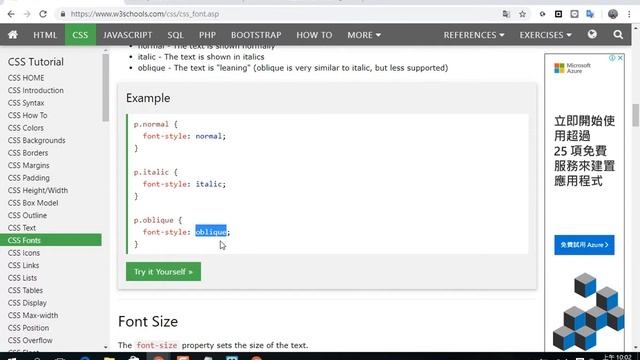Image resolution: width=640 pixels, height=360 pixels.
Task: Open CSS Text in sidebar
Action: [22, 228]
